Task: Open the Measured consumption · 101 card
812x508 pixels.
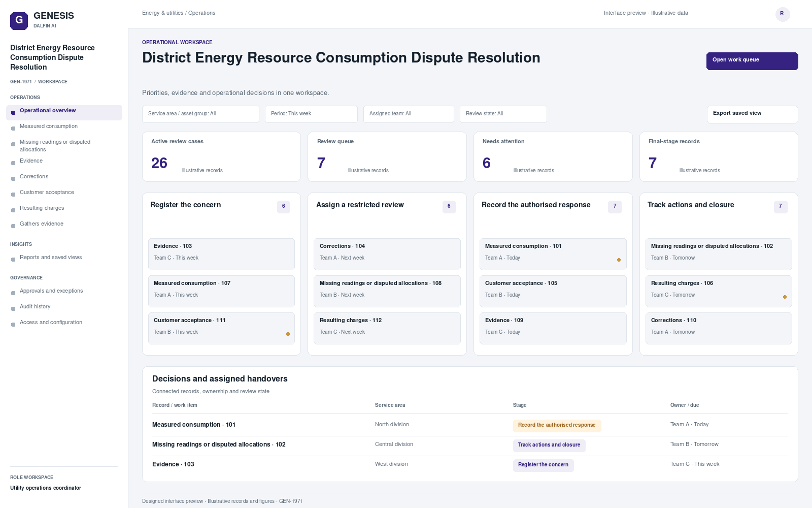Action: [x=553, y=254]
